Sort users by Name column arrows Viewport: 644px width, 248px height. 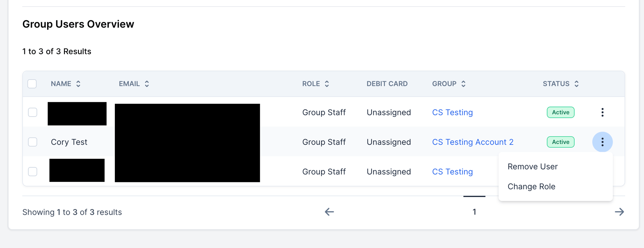[x=78, y=84]
